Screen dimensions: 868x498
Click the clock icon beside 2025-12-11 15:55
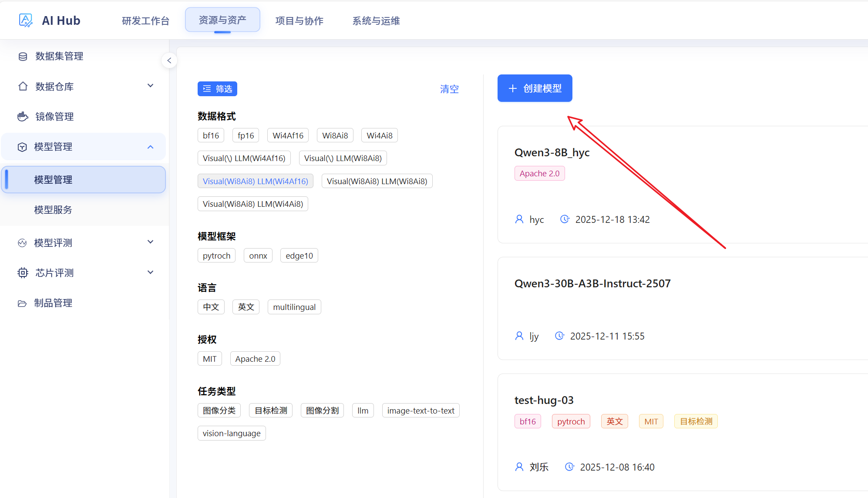559,336
